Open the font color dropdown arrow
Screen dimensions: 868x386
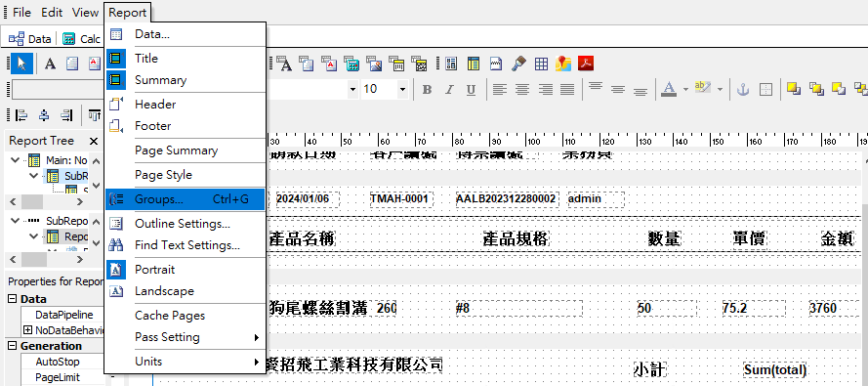pyautogui.click(x=685, y=89)
